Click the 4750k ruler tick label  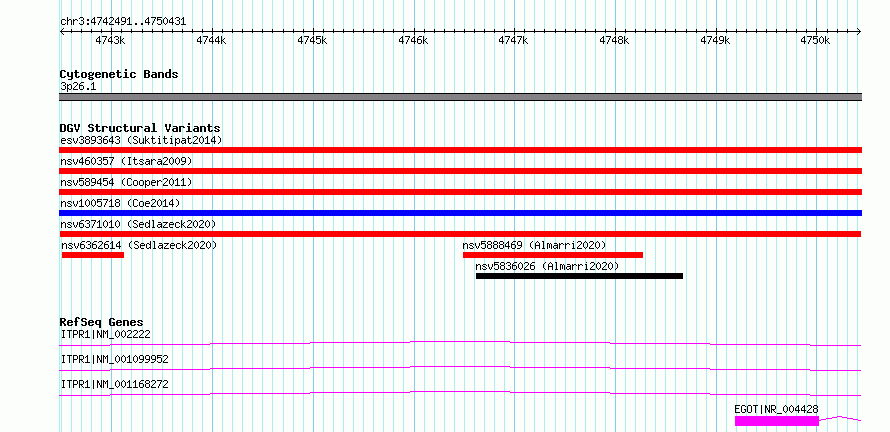tap(816, 40)
